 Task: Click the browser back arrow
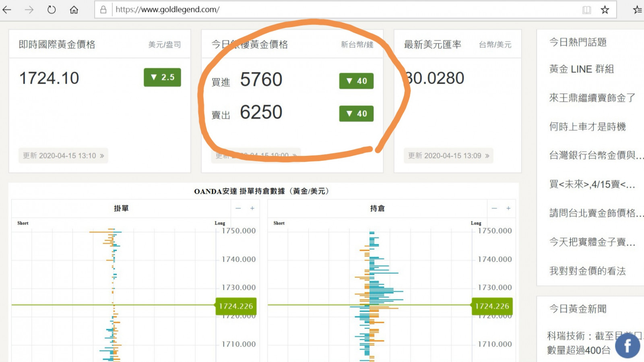(x=7, y=10)
